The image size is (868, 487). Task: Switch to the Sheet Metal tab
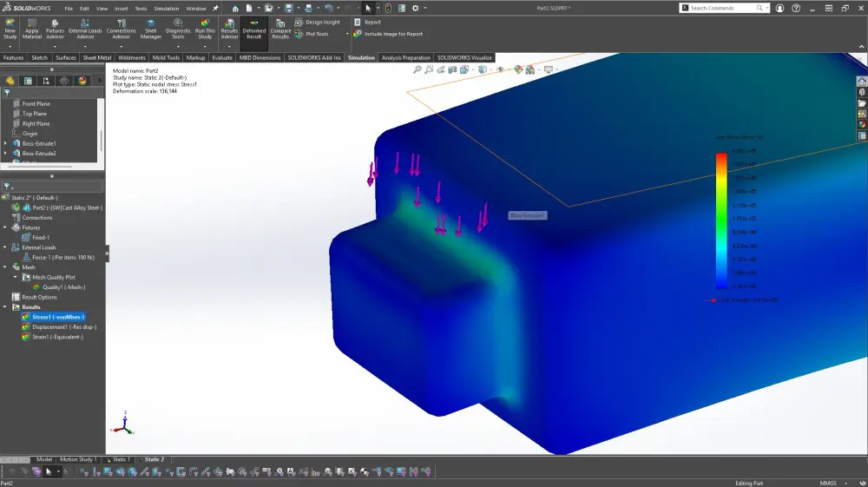tap(97, 57)
